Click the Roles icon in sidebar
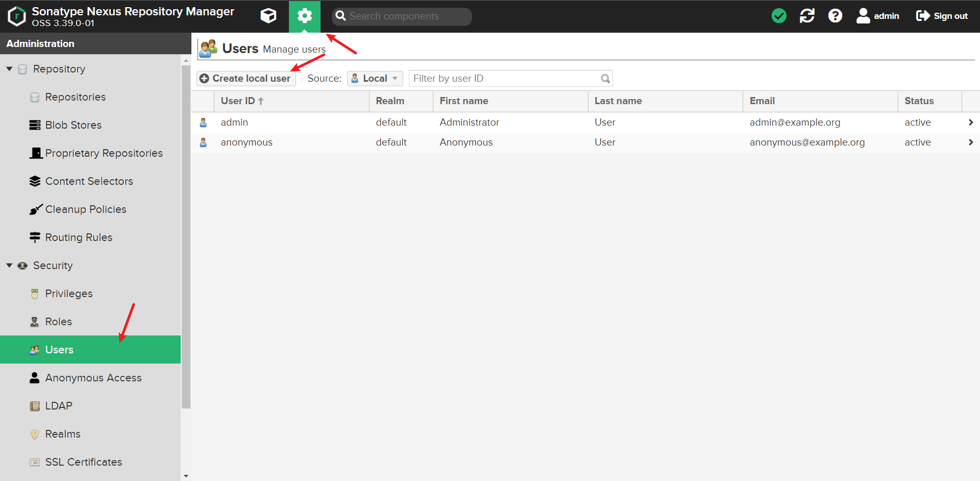The image size is (980, 481). pos(35,322)
